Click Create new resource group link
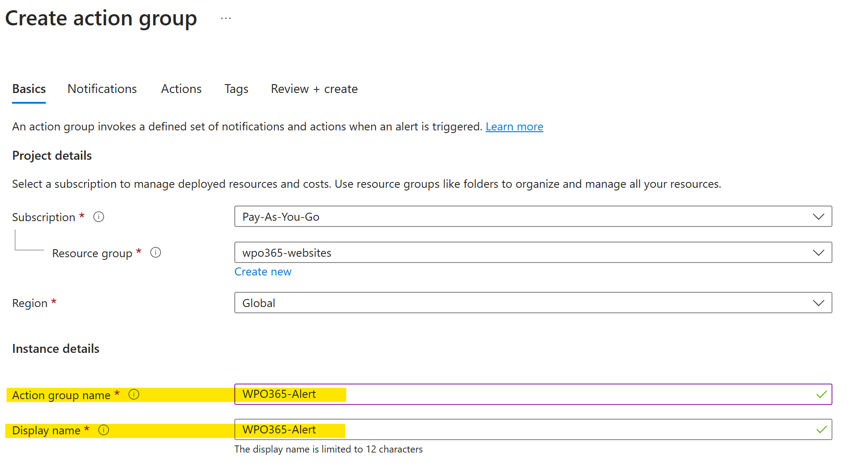The image size is (868, 469). 263,271
